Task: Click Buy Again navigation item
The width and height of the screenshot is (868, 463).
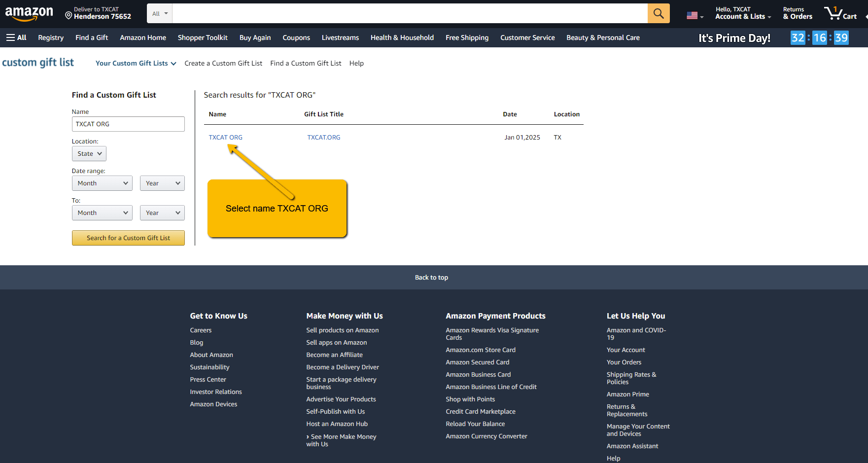Action: click(x=255, y=37)
